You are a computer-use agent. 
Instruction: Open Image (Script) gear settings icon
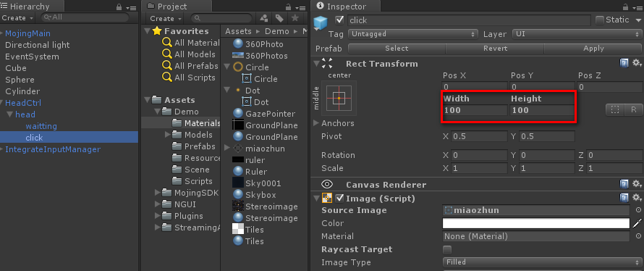[636, 198]
